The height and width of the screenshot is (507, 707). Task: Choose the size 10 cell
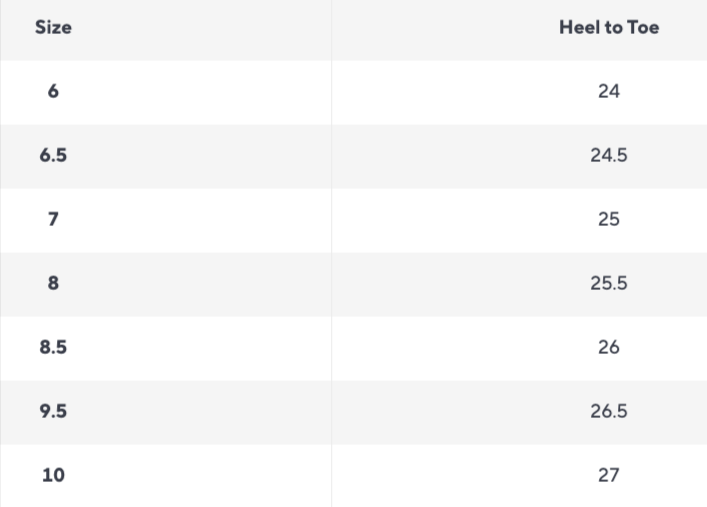53,475
